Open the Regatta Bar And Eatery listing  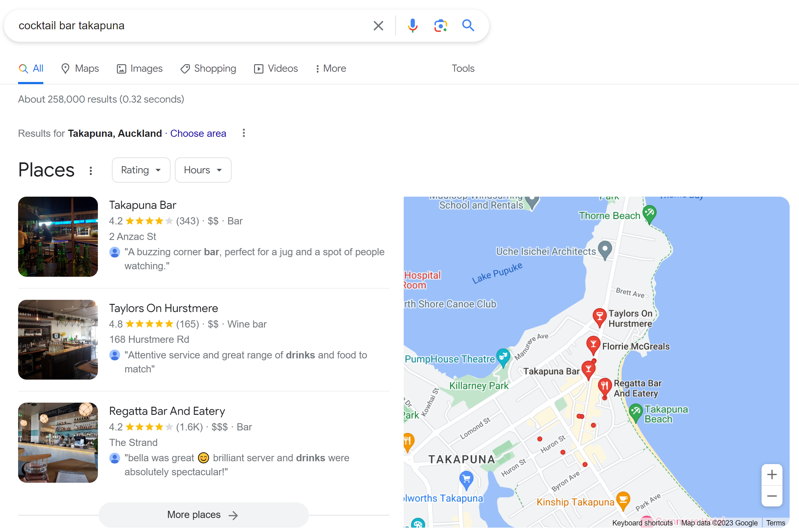(x=167, y=411)
